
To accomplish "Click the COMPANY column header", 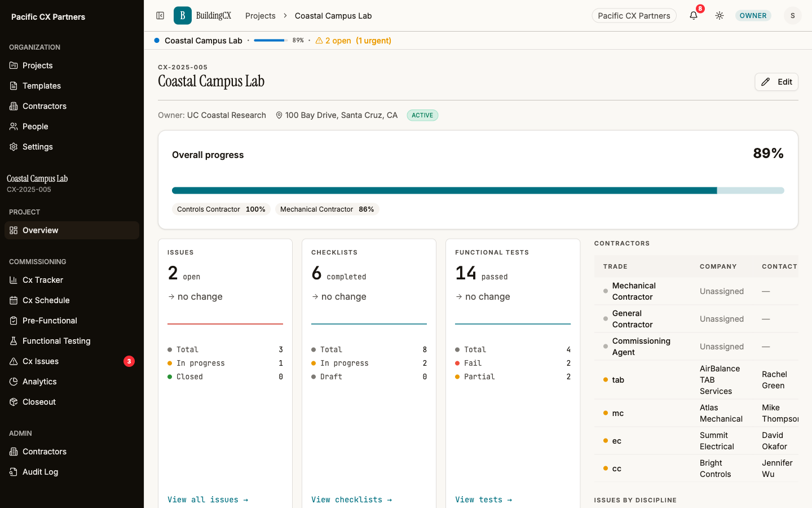I will click(718, 266).
